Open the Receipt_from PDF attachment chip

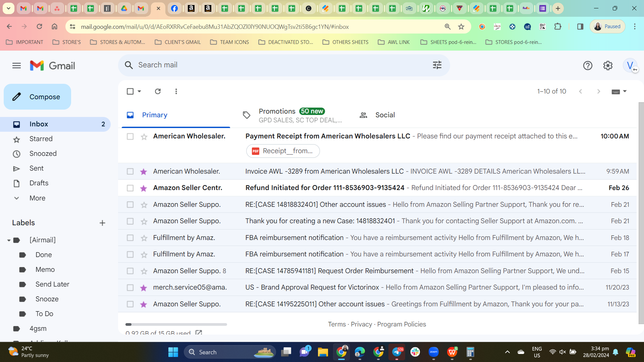click(283, 151)
